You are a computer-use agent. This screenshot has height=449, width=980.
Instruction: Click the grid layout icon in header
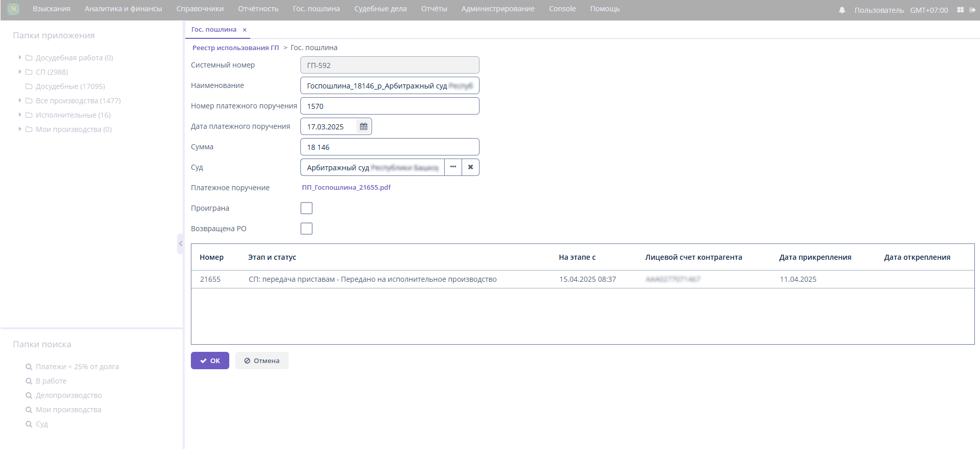pyautogui.click(x=960, y=10)
